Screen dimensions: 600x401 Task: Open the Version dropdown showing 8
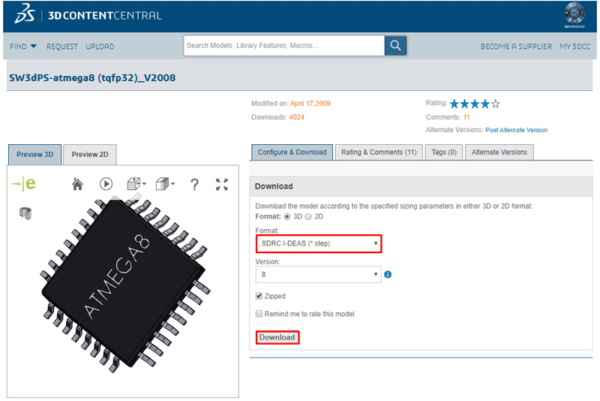[318, 274]
